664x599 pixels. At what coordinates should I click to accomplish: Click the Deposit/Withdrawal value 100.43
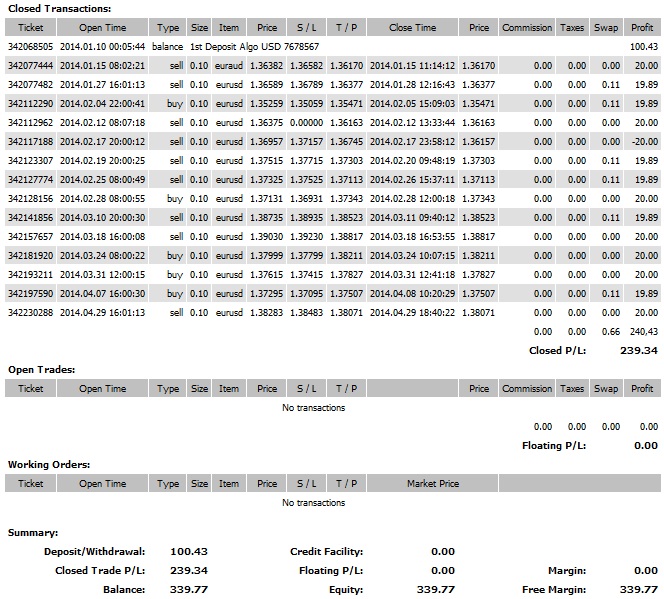pos(189,552)
